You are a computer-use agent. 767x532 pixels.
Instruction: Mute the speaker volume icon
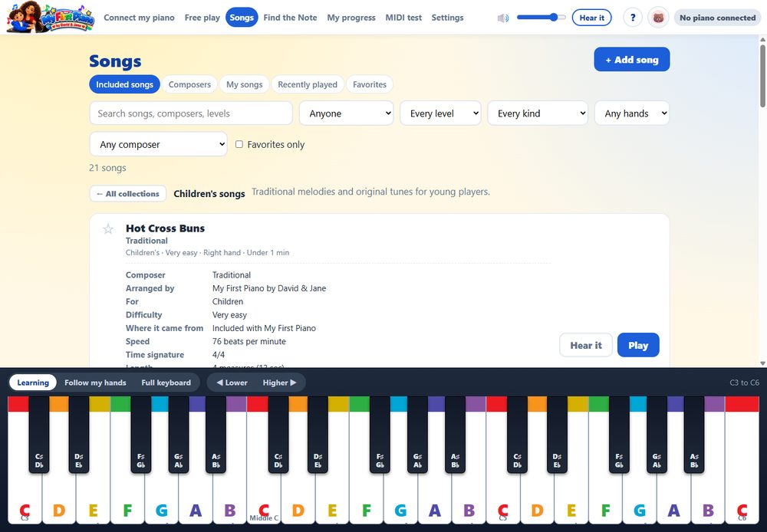click(503, 18)
